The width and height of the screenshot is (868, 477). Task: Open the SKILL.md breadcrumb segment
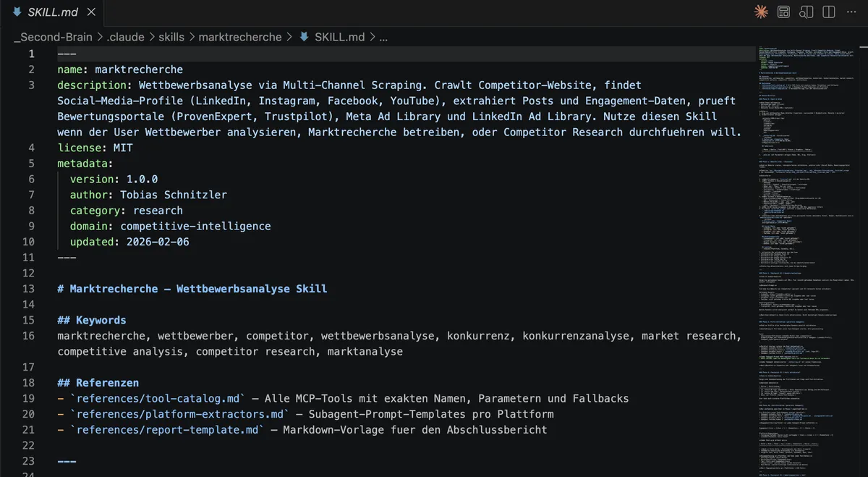click(341, 37)
